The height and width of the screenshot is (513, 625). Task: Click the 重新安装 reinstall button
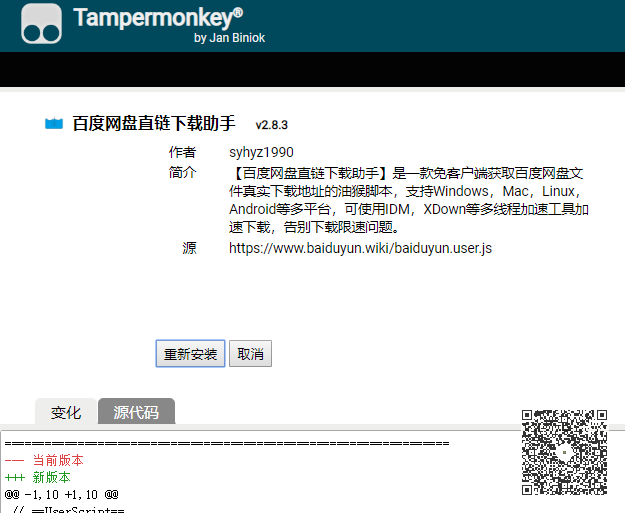coord(190,354)
